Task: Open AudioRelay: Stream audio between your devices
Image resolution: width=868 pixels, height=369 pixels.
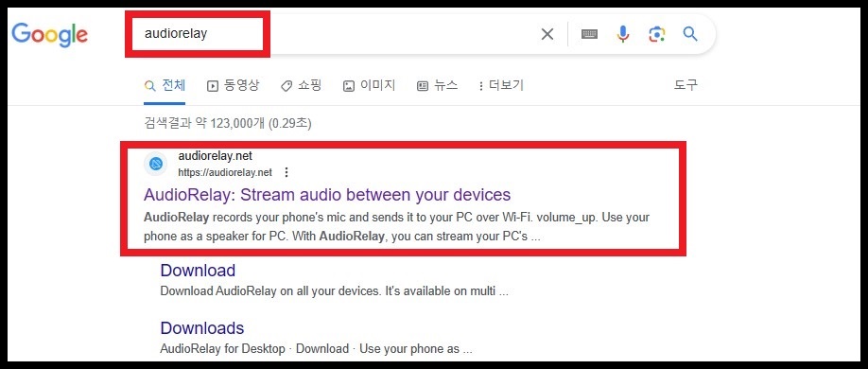Action: coord(327,195)
